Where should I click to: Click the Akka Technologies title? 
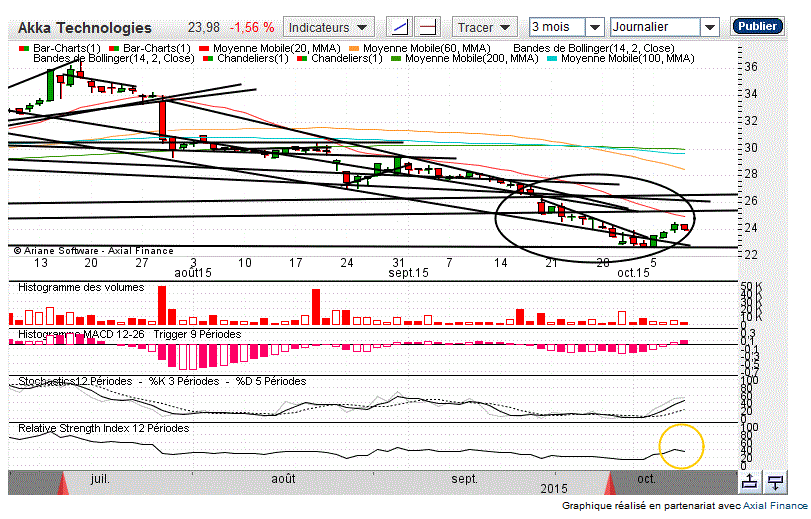click(x=85, y=27)
